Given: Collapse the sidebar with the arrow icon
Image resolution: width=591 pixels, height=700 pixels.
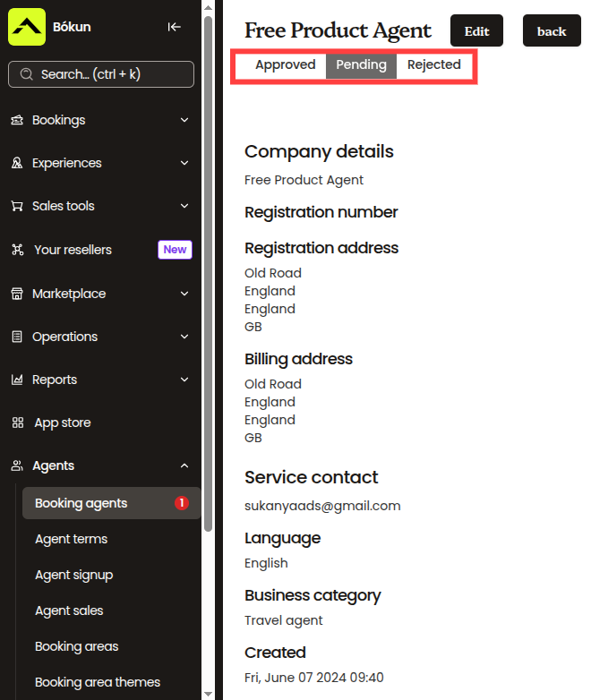Looking at the screenshot, I should 175,27.
